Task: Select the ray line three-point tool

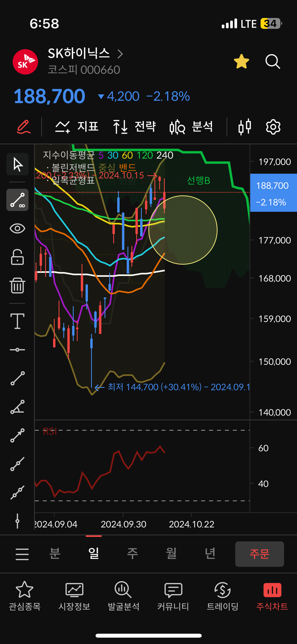Action: click(17, 493)
